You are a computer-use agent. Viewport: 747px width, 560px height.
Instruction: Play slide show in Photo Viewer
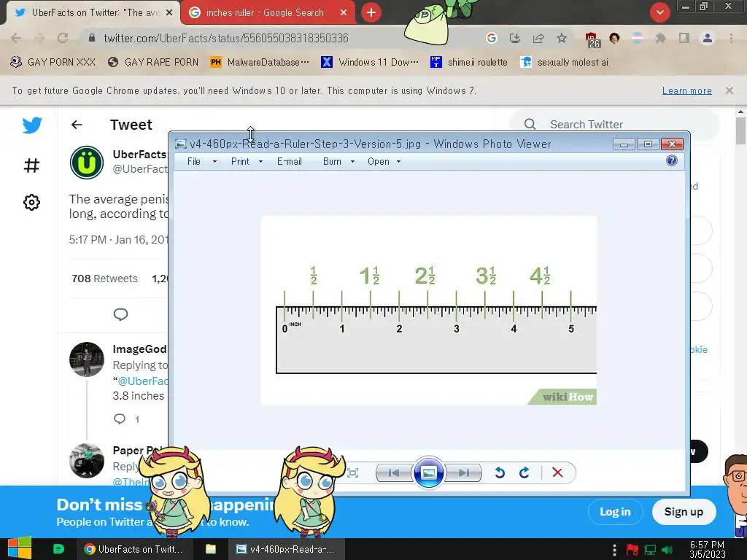(429, 472)
